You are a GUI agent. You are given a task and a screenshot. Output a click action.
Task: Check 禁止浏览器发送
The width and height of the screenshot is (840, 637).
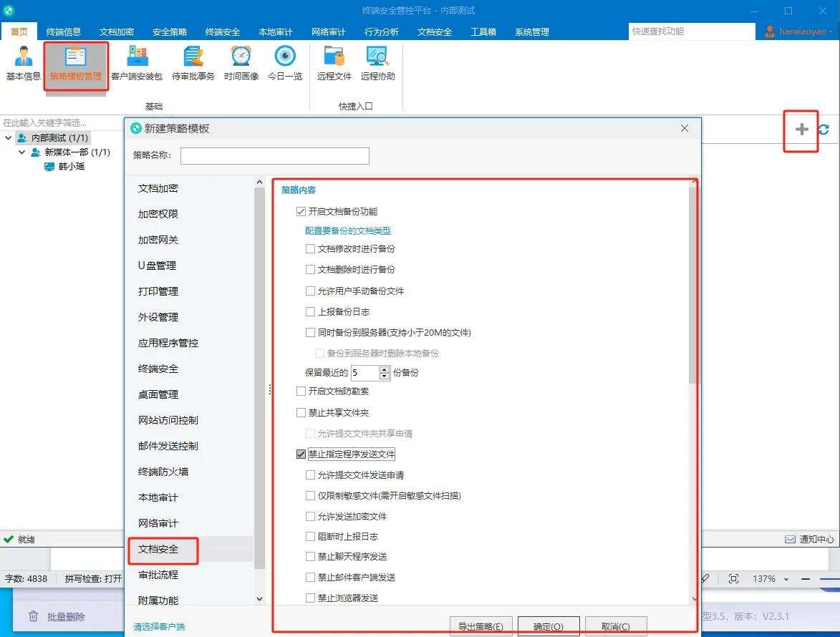click(x=310, y=598)
